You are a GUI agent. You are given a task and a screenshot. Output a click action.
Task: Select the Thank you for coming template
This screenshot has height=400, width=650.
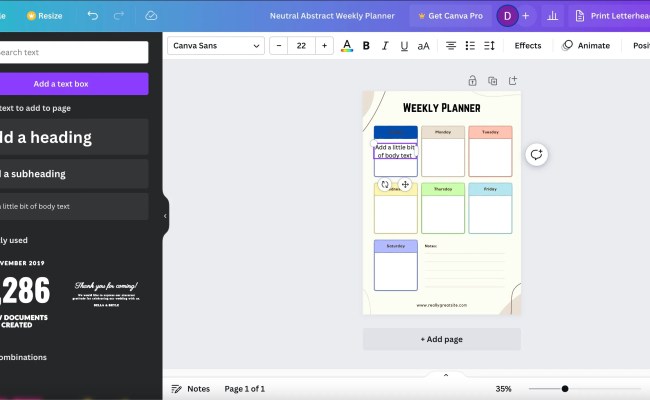point(106,294)
